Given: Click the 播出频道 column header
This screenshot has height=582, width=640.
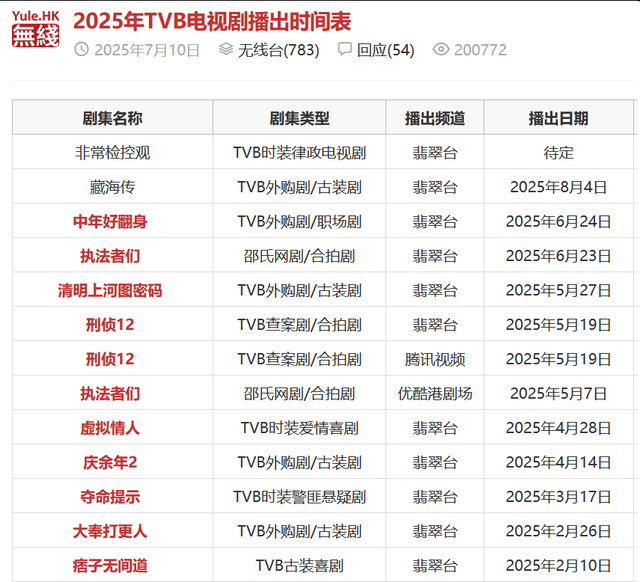Looking at the screenshot, I should click(435, 118).
